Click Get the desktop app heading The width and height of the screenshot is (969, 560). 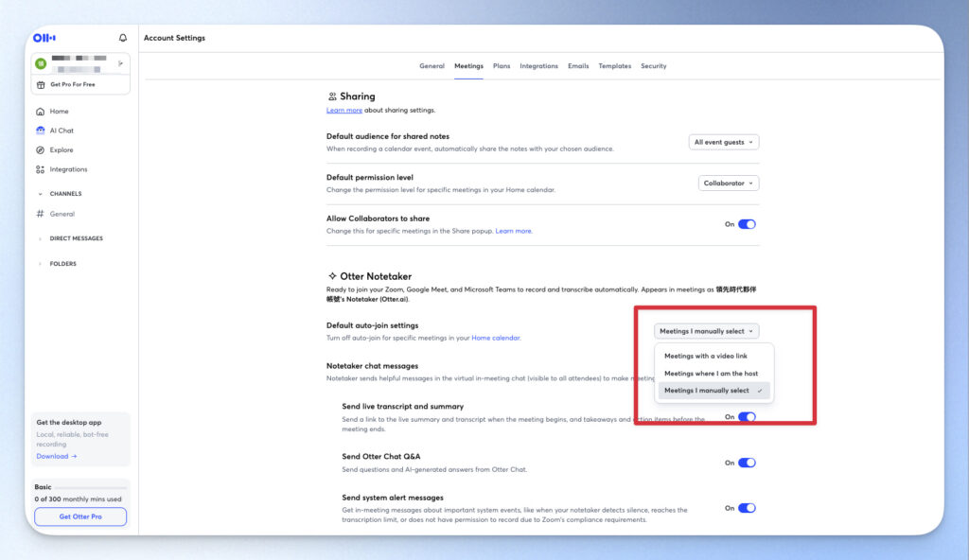pos(68,423)
